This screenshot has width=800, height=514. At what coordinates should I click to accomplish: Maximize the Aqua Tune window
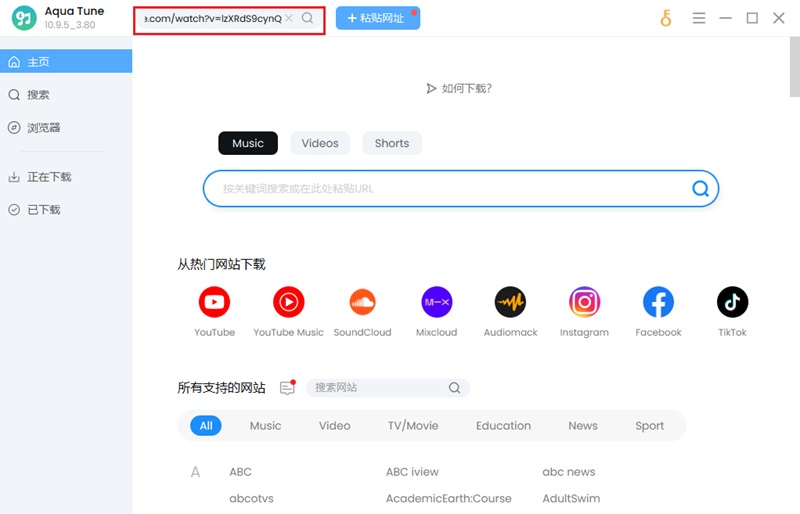click(x=752, y=18)
